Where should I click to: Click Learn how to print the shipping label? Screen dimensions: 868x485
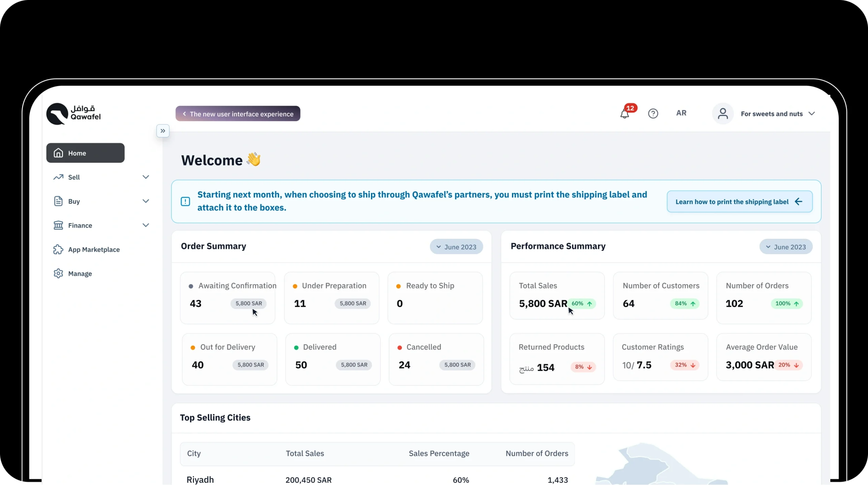click(x=739, y=202)
